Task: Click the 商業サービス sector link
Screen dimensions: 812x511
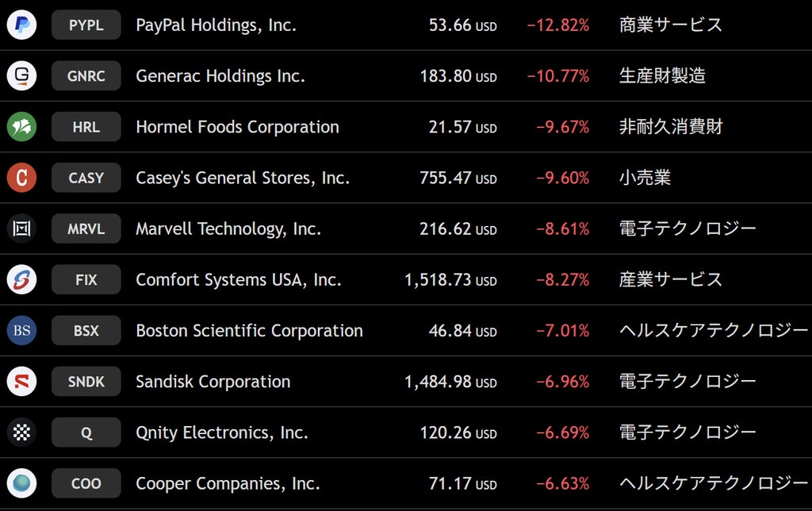Action: click(670, 25)
